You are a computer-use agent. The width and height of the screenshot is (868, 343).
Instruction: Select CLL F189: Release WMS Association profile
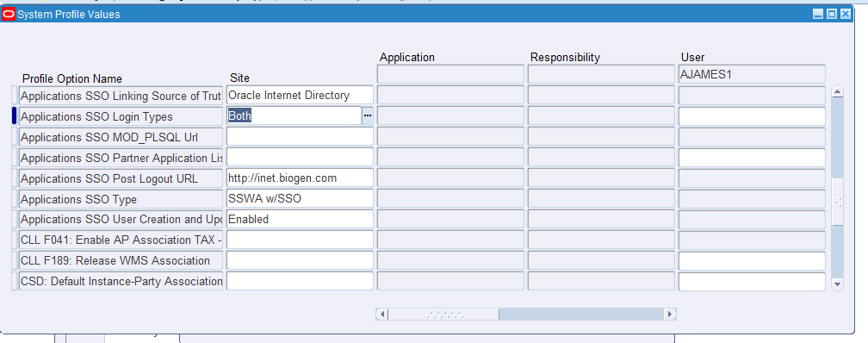(121, 260)
